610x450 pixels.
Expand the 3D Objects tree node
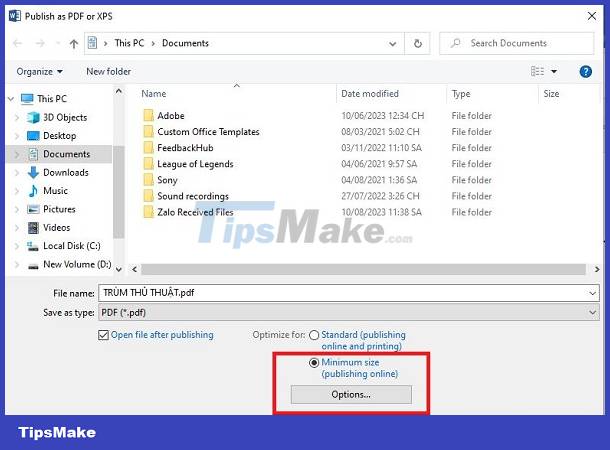[x=16, y=117]
